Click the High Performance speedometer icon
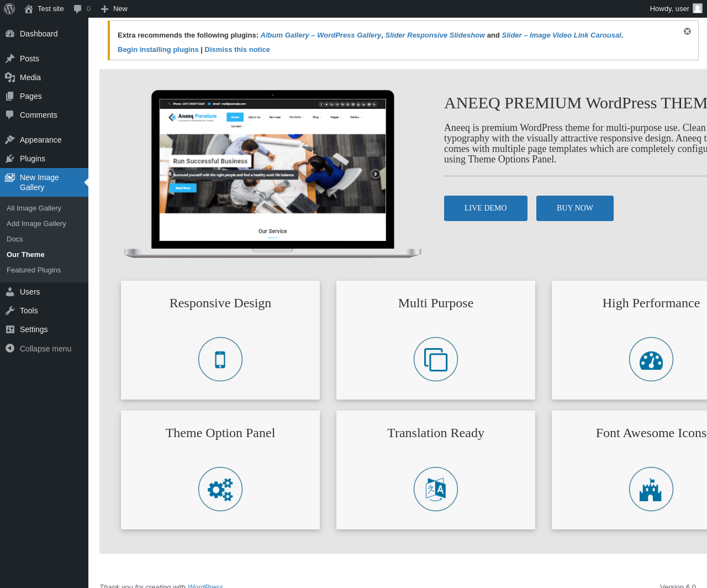The width and height of the screenshot is (707, 588). tap(651, 359)
